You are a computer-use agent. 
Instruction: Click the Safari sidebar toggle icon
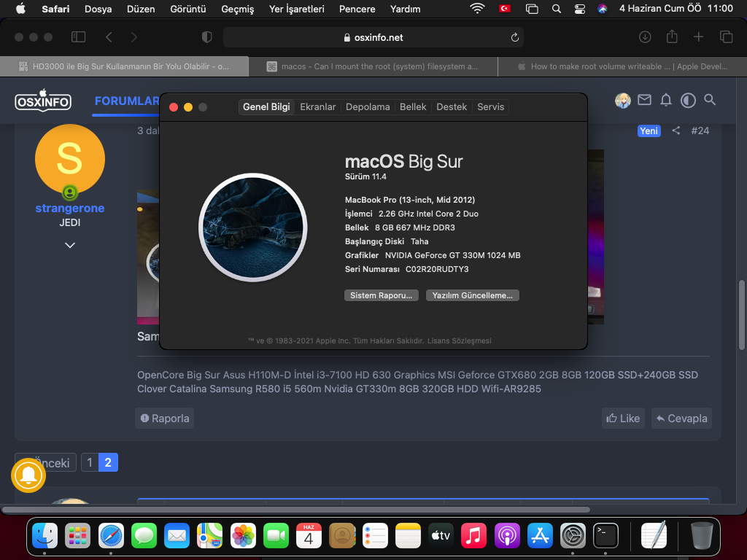pyautogui.click(x=78, y=37)
